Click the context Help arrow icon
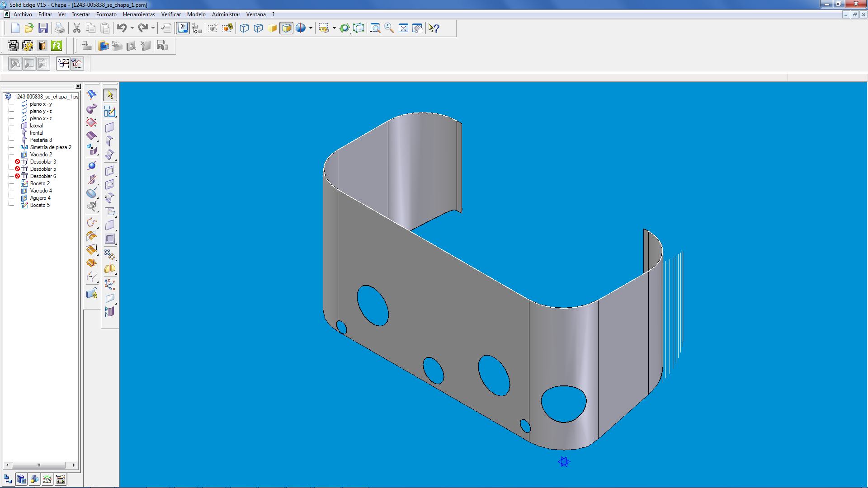The image size is (868, 488). tap(434, 28)
